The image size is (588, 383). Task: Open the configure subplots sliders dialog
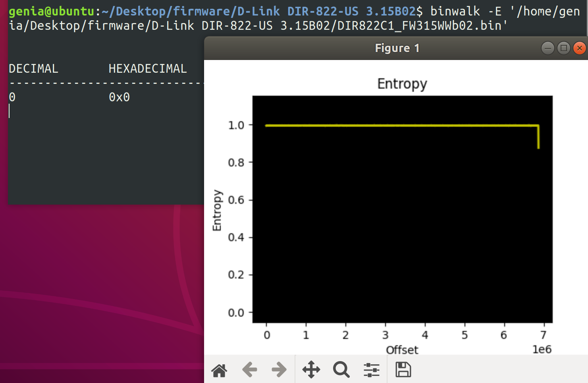(372, 370)
